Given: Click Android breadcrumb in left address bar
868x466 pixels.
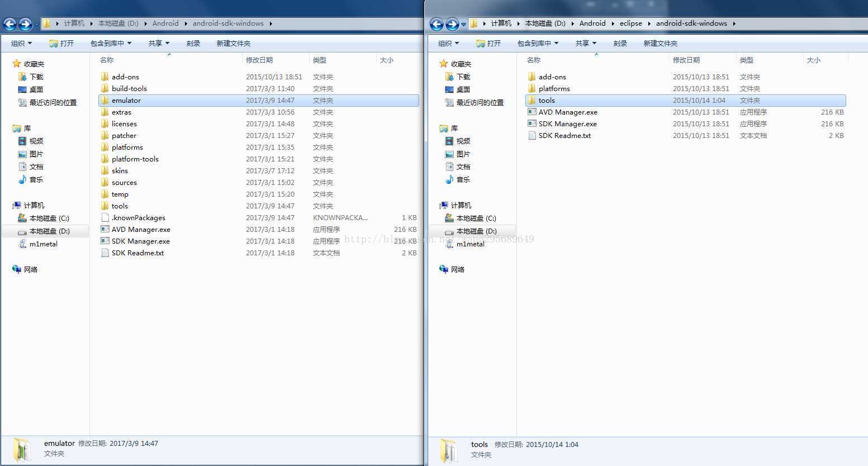Looking at the screenshot, I should tap(165, 23).
